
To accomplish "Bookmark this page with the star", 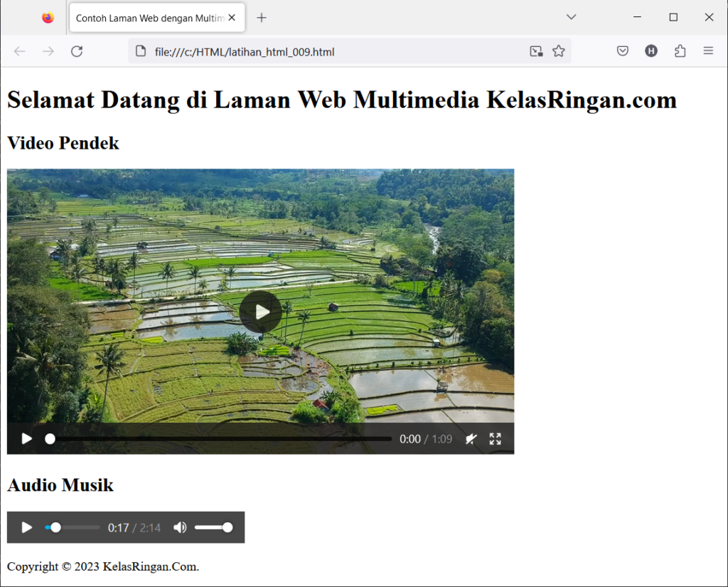I will (559, 51).
